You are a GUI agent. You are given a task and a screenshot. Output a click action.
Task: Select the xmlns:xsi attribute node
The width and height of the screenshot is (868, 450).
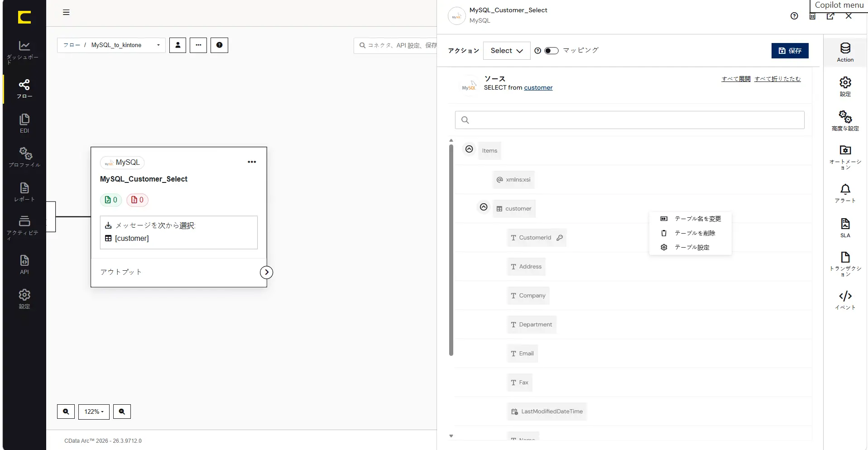pos(513,180)
